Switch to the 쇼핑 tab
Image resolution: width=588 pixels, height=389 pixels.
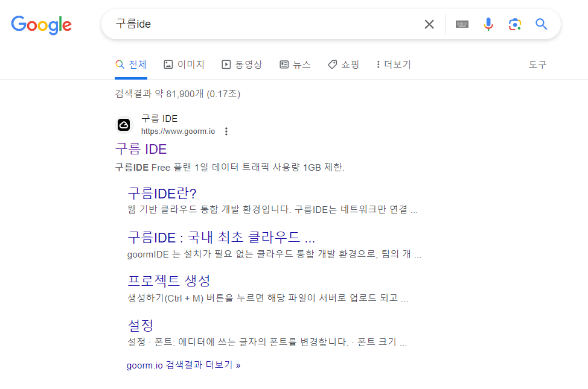(x=344, y=65)
